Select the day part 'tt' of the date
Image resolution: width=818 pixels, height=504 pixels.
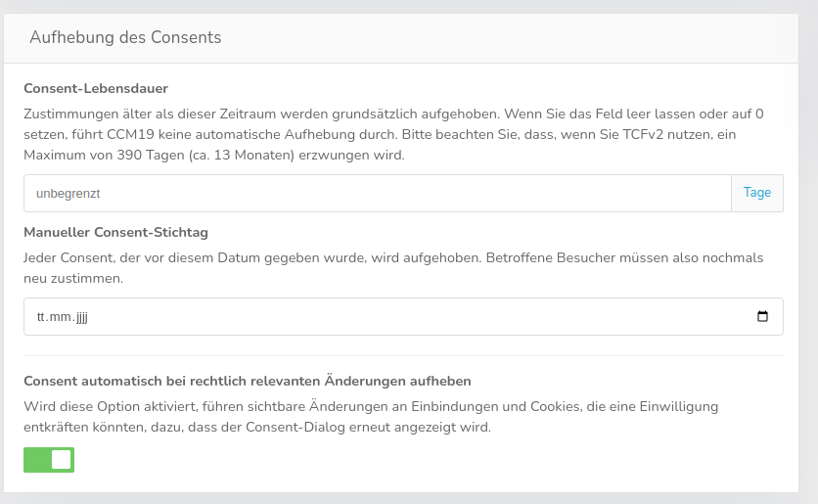(x=42, y=317)
